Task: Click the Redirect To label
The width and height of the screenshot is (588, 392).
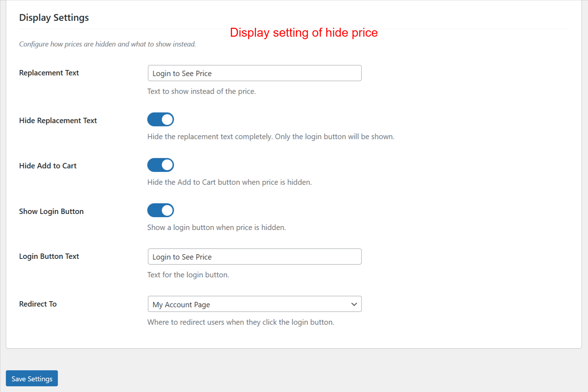Action: [x=37, y=304]
